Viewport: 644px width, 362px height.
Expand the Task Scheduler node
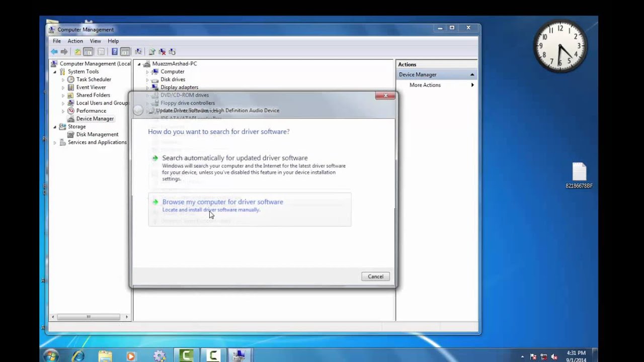click(63, 79)
